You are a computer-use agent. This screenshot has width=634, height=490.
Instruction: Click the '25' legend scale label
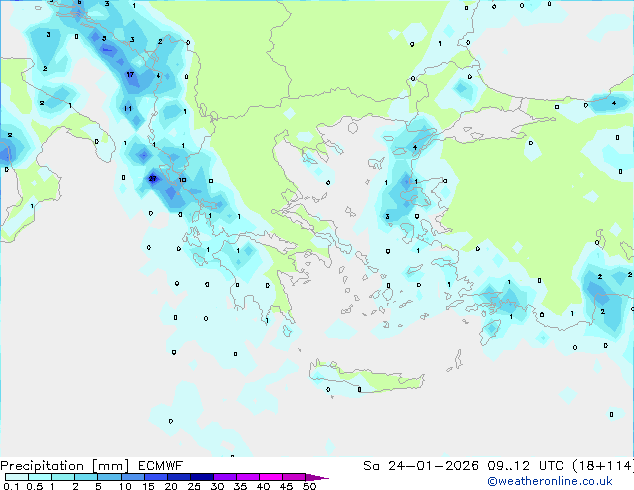coord(194,486)
